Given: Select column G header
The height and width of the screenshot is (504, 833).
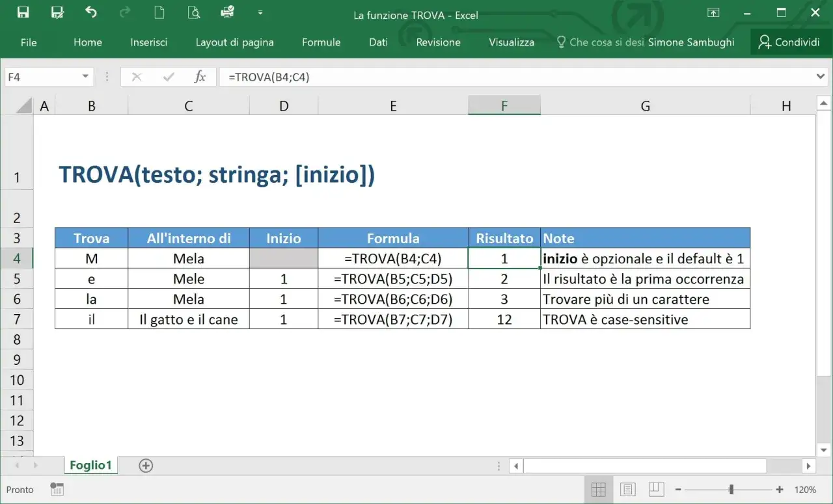Looking at the screenshot, I should (645, 106).
